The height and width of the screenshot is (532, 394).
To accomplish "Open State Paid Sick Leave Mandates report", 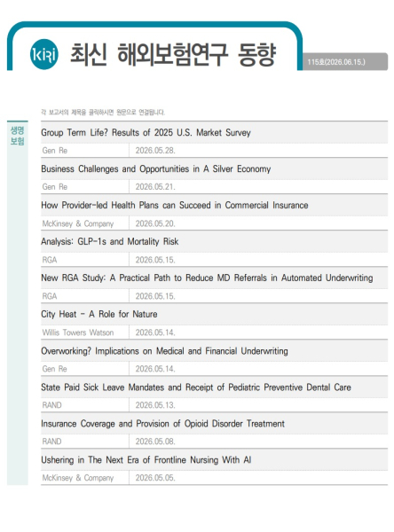I will [x=196, y=387].
